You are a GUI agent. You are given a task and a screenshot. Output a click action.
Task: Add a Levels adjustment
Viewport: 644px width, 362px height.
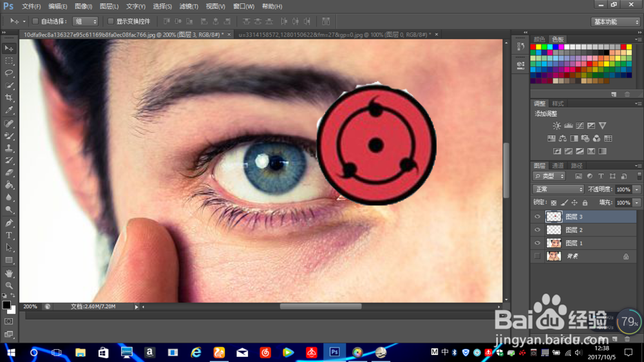pos(569,126)
